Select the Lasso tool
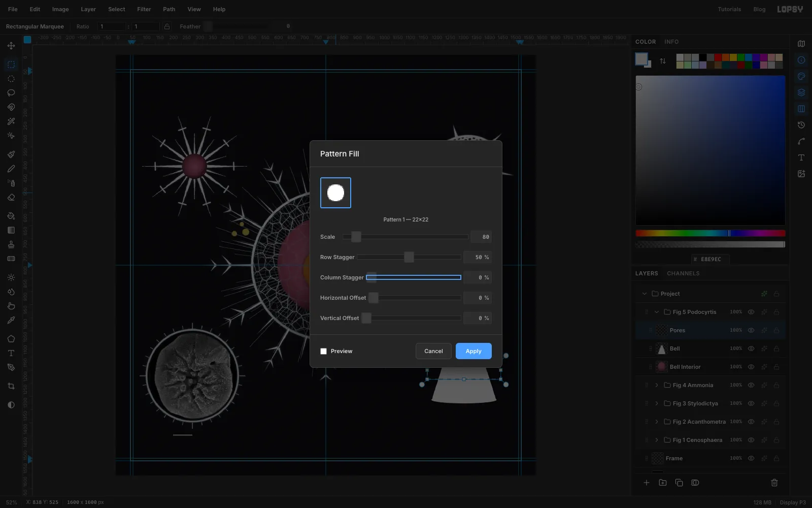 tap(11, 93)
